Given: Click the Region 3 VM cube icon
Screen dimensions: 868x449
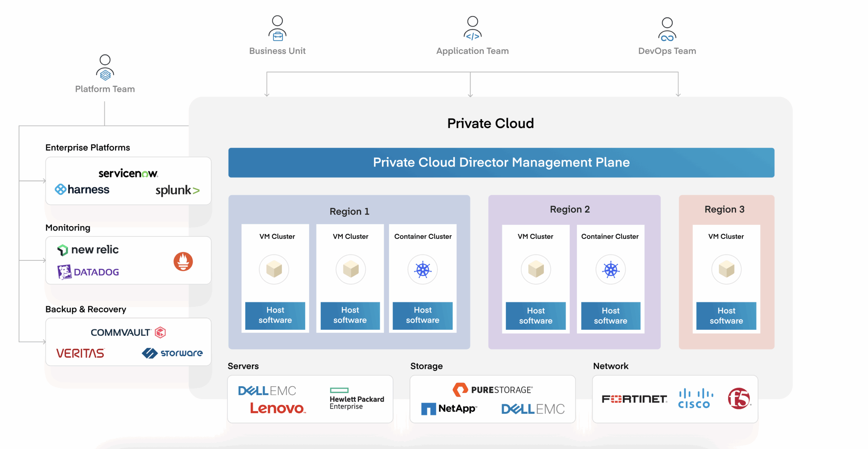Looking at the screenshot, I should point(726,270).
